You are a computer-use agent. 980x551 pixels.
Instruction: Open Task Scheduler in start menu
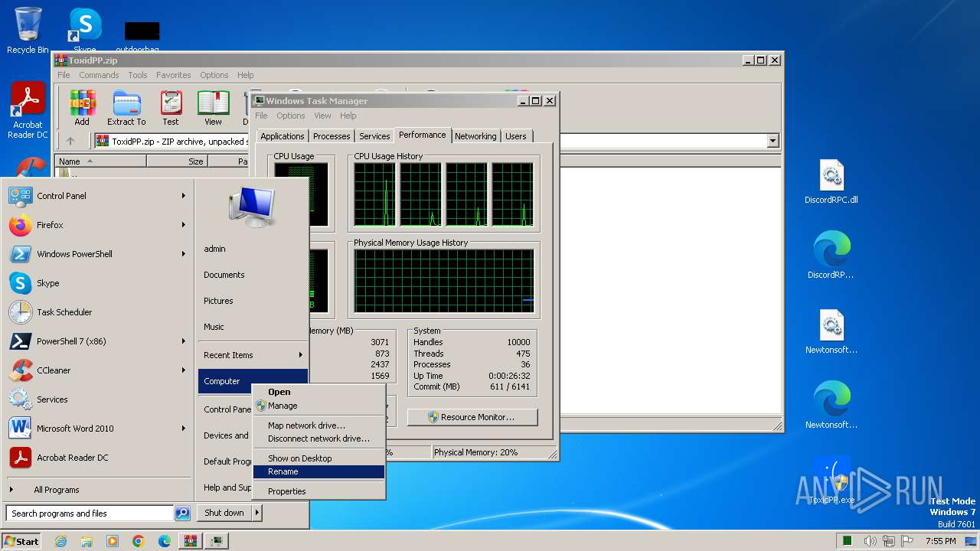coord(98,312)
